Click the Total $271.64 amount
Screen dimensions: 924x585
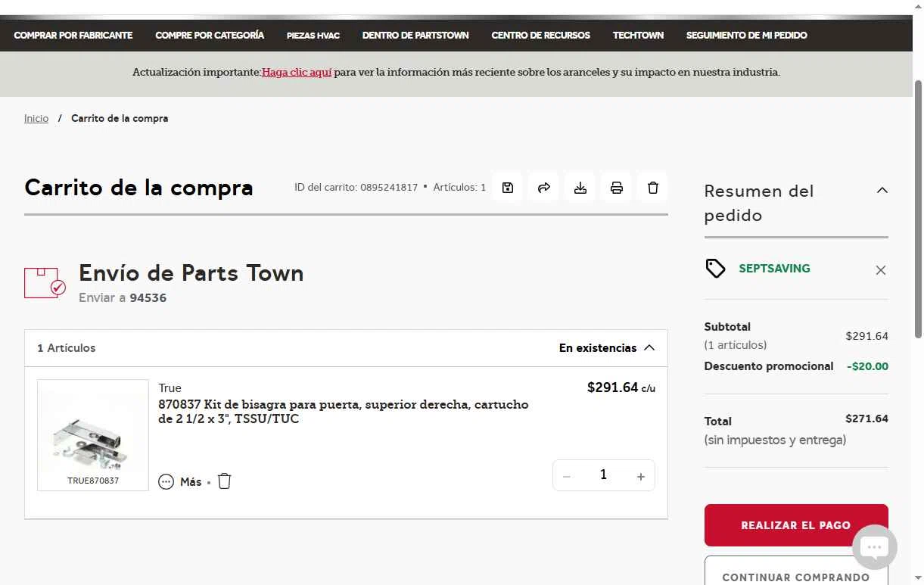(866, 419)
